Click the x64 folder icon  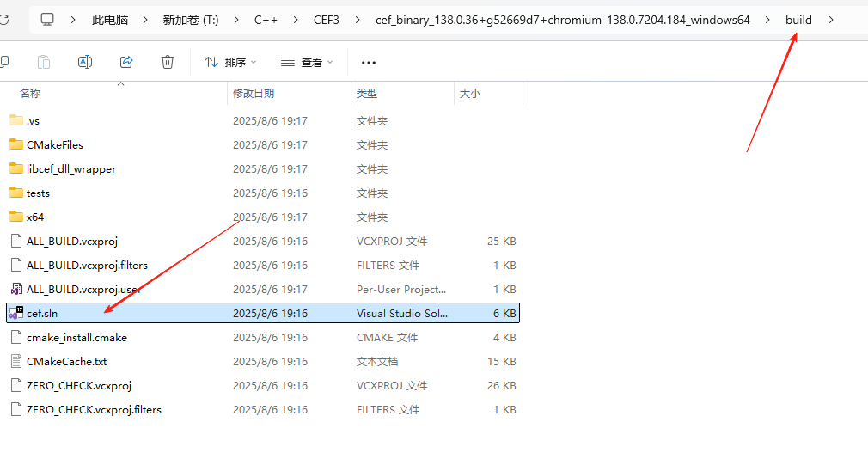pyautogui.click(x=16, y=217)
